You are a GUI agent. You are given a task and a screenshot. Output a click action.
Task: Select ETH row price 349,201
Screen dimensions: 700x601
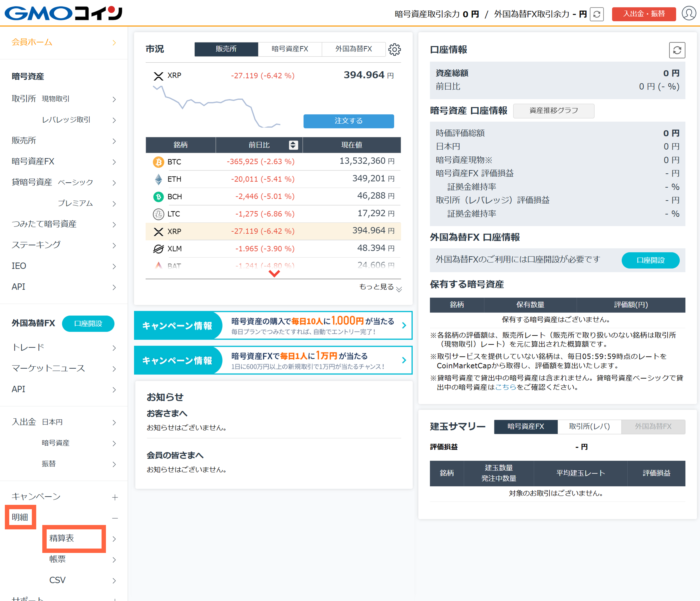(x=373, y=179)
